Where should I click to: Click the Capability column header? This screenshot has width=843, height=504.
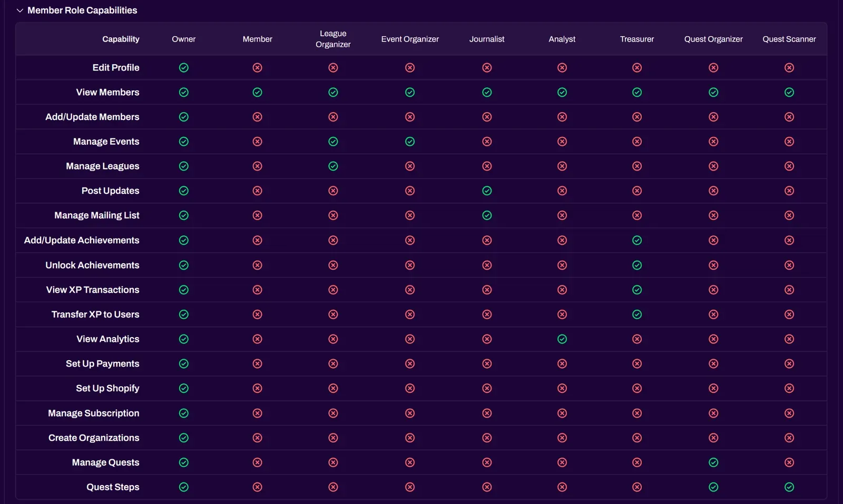click(121, 39)
